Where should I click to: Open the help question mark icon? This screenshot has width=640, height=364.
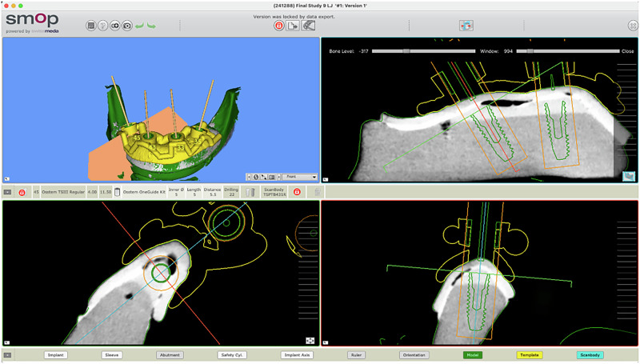[103, 26]
